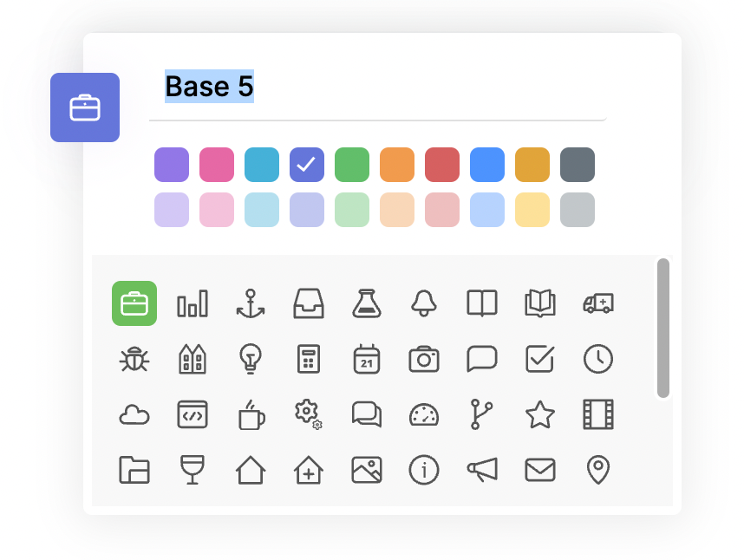Choose the megaphone icon
The width and height of the screenshot is (744, 560).
pos(482,470)
